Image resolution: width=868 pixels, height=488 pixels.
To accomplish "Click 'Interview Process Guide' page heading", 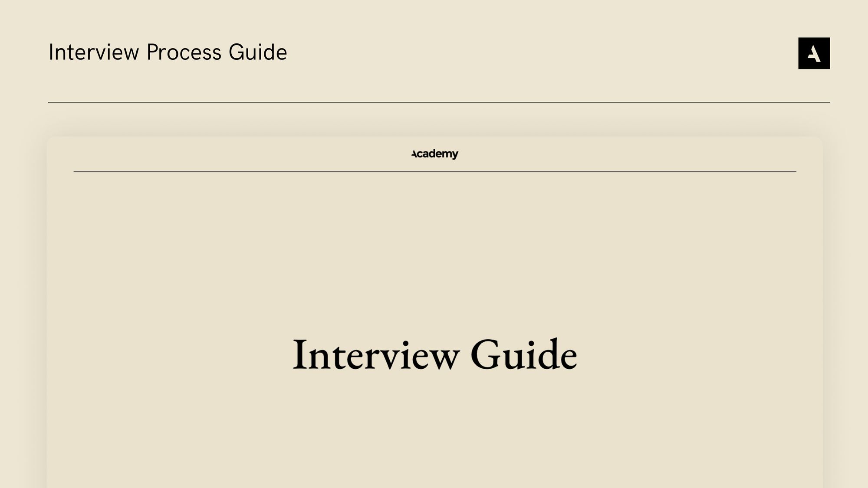I will [168, 53].
